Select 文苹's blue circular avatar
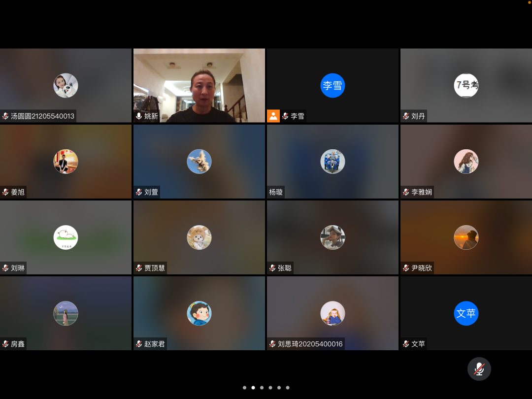The height and width of the screenshot is (399, 532). pyautogui.click(x=465, y=313)
